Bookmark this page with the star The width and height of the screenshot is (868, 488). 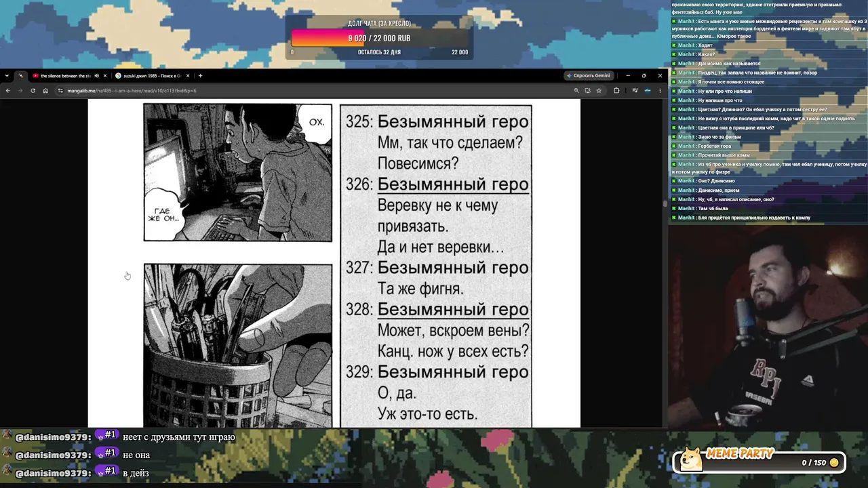coord(599,90)
